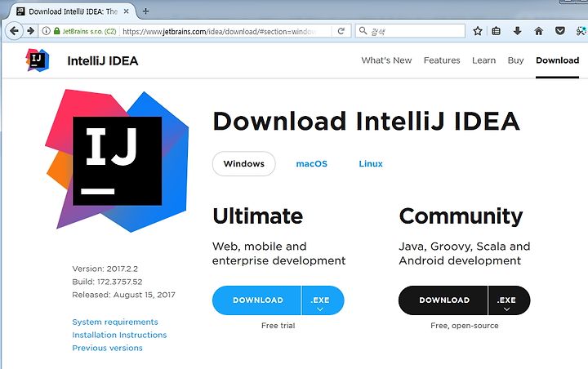
Task: Switch to the macOS platform tab
Action: pos(312,164)
